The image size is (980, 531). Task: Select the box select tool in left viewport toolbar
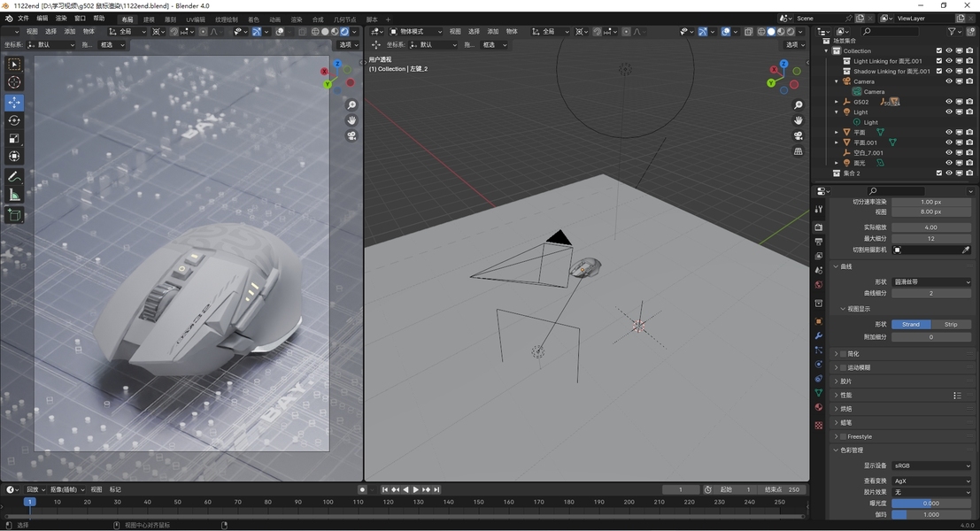14,65
